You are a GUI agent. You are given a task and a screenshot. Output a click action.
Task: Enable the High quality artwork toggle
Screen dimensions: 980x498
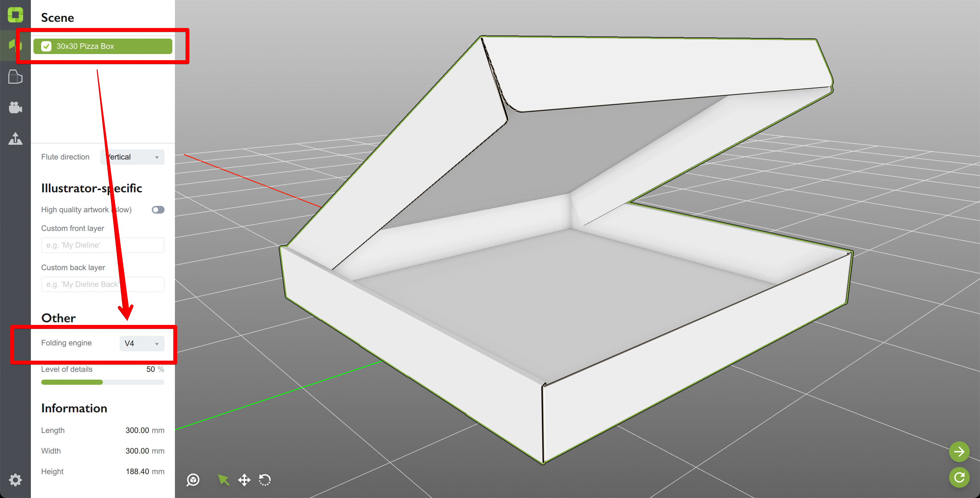coord(158,209)
